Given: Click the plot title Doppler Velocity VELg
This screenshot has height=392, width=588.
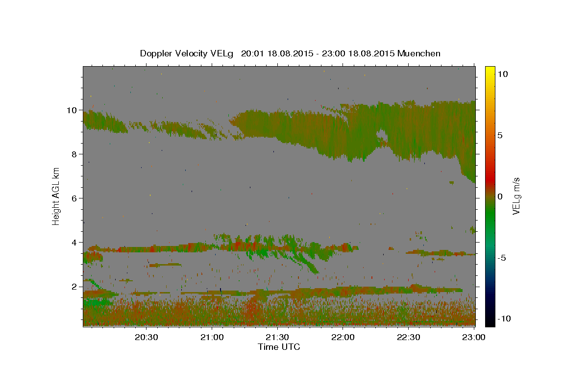Looking at the screenshot, I should (187, 53).
